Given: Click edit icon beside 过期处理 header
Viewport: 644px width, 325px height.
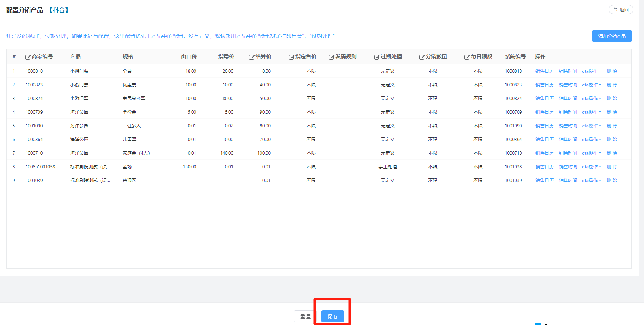Looking at the screenshot, I should tap(376, 57).
